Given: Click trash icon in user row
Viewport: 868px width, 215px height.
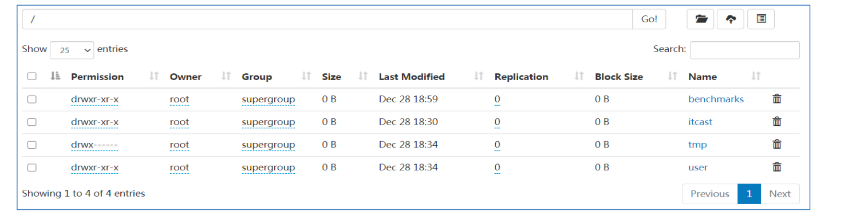Looking at the screenshot, I should pyautogui.click(x=777, y=167).
